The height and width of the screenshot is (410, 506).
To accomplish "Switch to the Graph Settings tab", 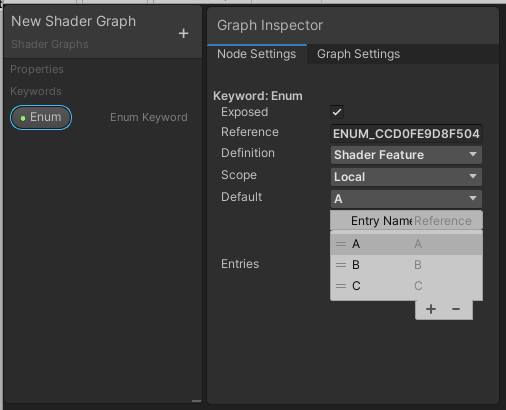I will (x=358, y=54).
